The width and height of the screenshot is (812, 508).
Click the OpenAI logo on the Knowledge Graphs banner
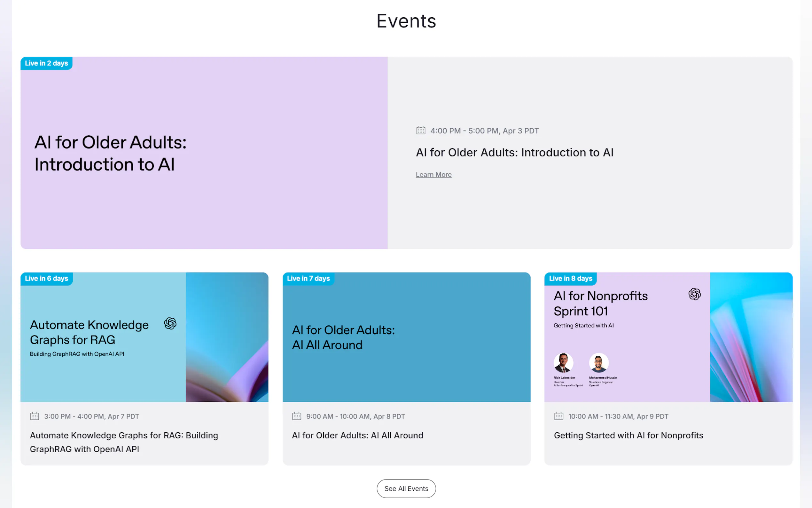[170, 323]
